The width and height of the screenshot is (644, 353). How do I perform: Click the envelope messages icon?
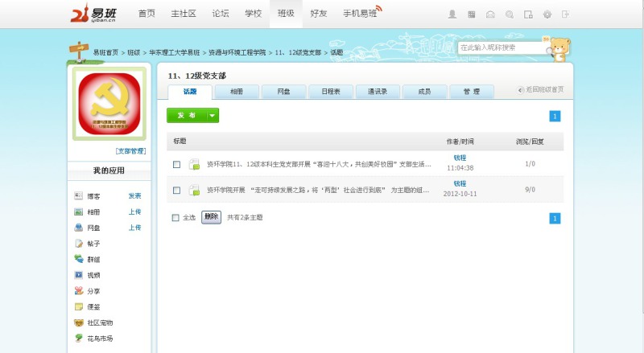click(490, 14)
